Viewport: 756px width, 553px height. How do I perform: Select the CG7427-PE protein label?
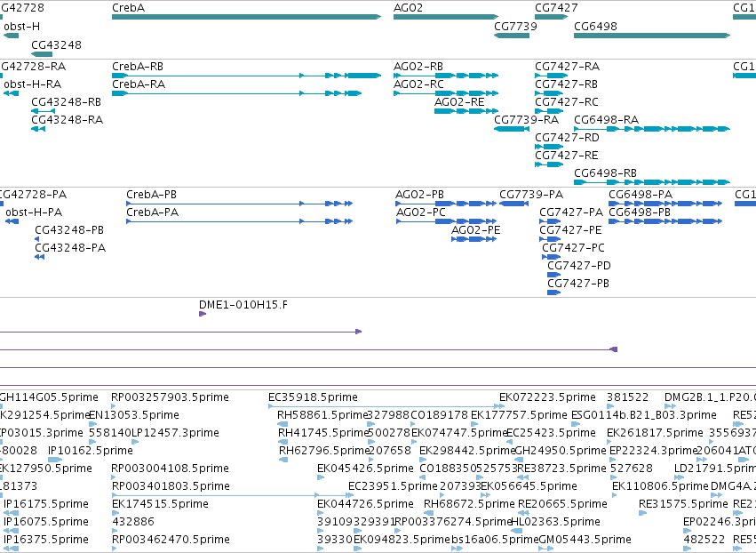click(570, 230)
